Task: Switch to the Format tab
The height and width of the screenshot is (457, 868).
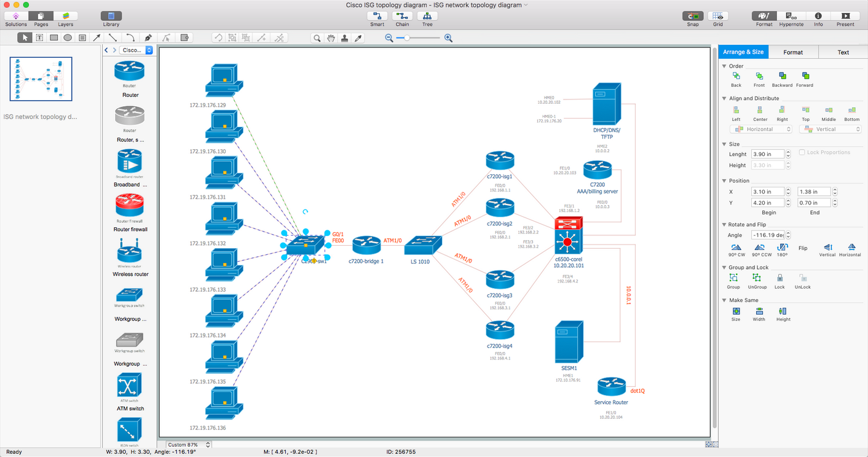Action: click(793, 52)
